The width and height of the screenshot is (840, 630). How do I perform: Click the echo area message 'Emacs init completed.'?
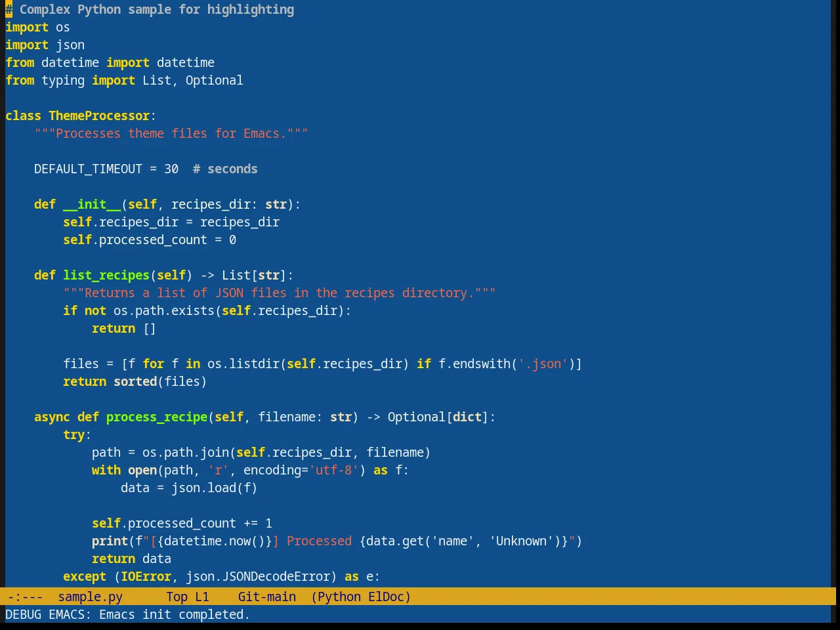(x=174, y=614)
